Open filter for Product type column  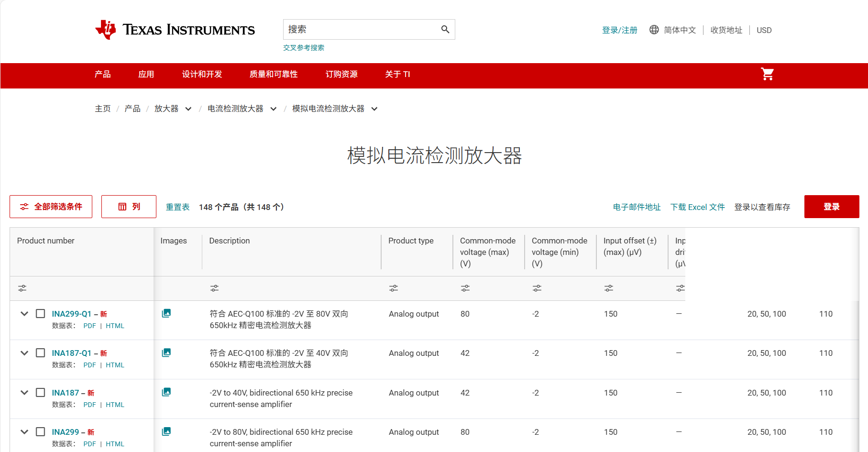click(393, 288)
